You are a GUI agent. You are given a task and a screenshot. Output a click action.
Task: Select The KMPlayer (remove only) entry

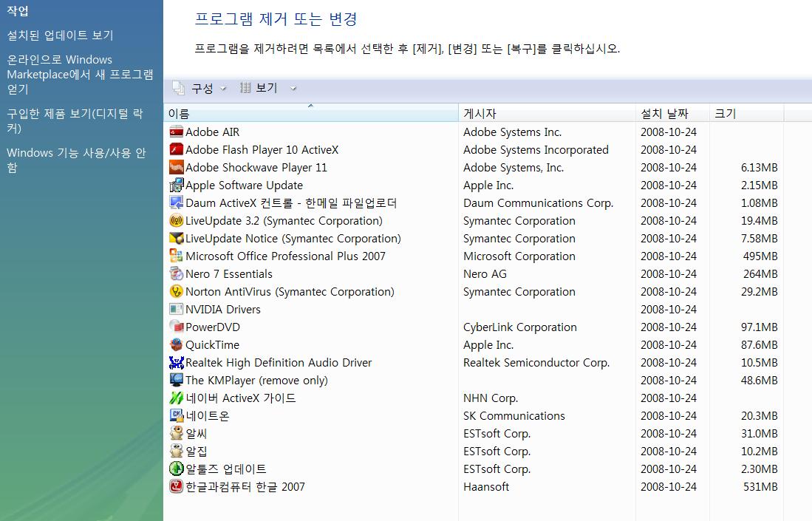click(256, 380)
